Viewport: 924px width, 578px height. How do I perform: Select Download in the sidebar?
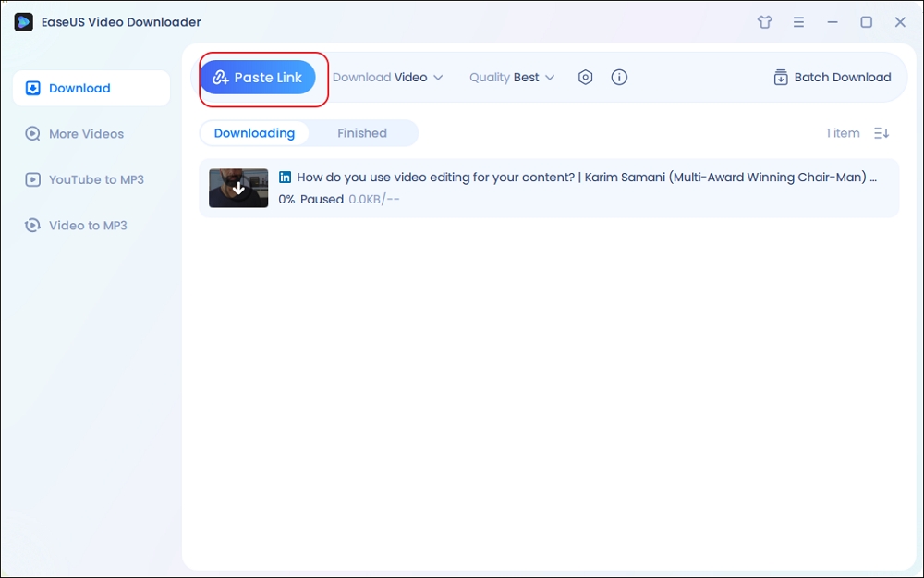click(x=91, y=88)
